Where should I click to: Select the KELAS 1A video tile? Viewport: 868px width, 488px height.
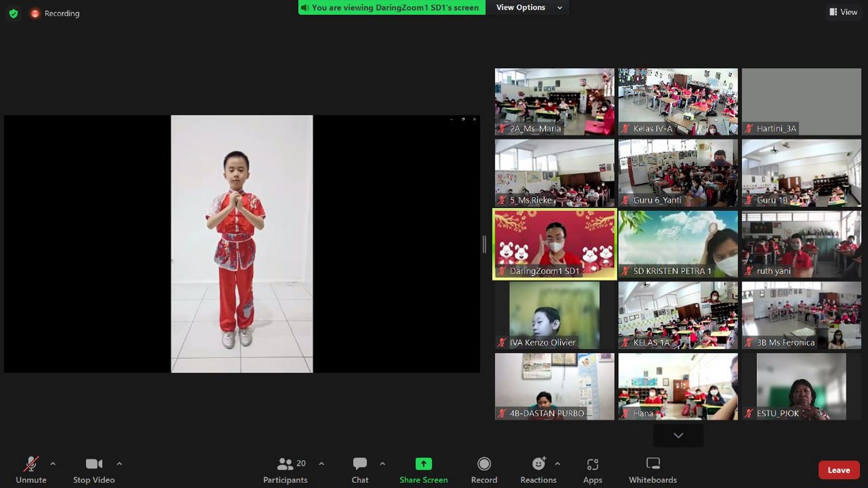click(x=678, y=315)
